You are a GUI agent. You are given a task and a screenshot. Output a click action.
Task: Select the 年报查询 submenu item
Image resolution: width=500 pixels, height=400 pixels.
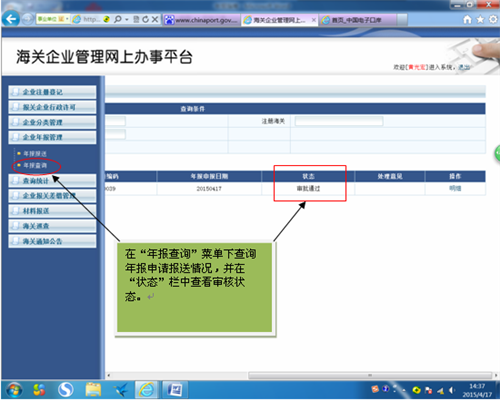pos(35,165)
